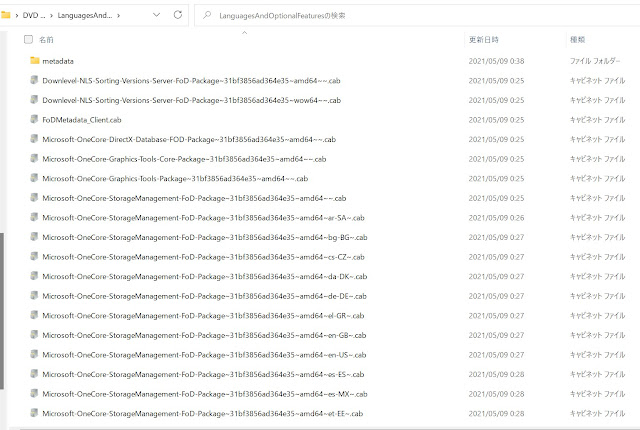Click Graphics-Tools-Core-Package cab file icon
This screenshot has height=430, width=640.
click(x=34, y=158)
